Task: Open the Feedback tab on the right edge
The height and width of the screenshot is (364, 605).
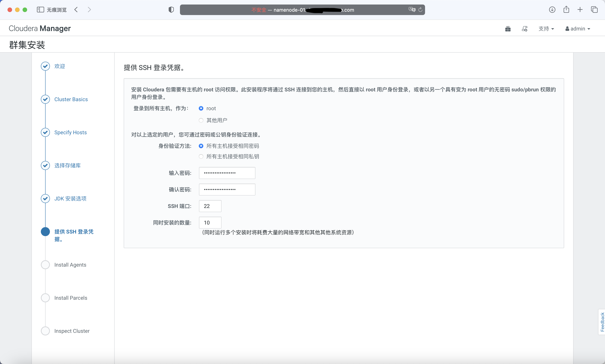Action: (602, 322)
